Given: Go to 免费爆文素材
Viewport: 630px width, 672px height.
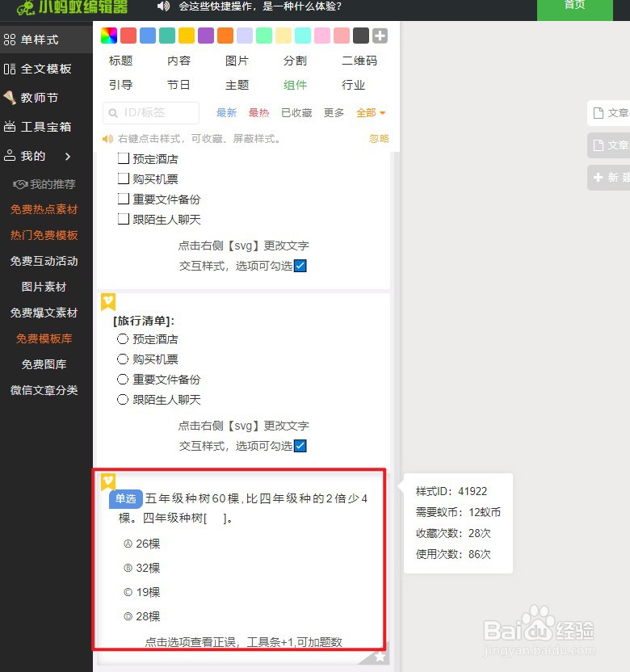Looking at the screenshot, I should [x=44, y=313].
